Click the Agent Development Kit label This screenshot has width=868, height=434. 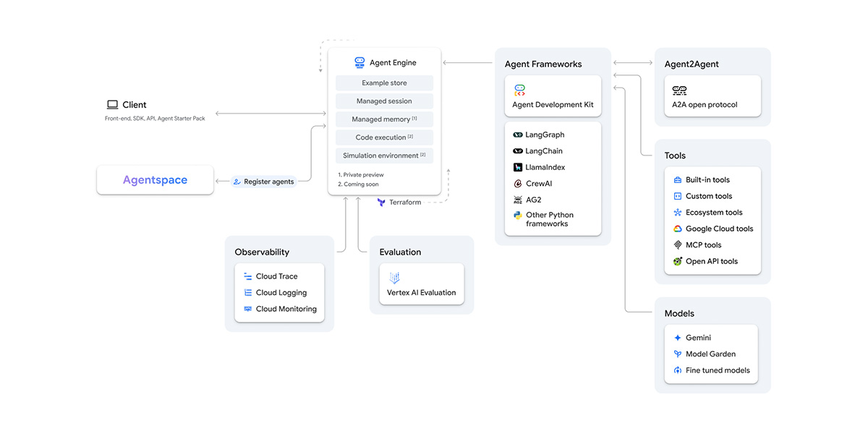coord(553,105)
